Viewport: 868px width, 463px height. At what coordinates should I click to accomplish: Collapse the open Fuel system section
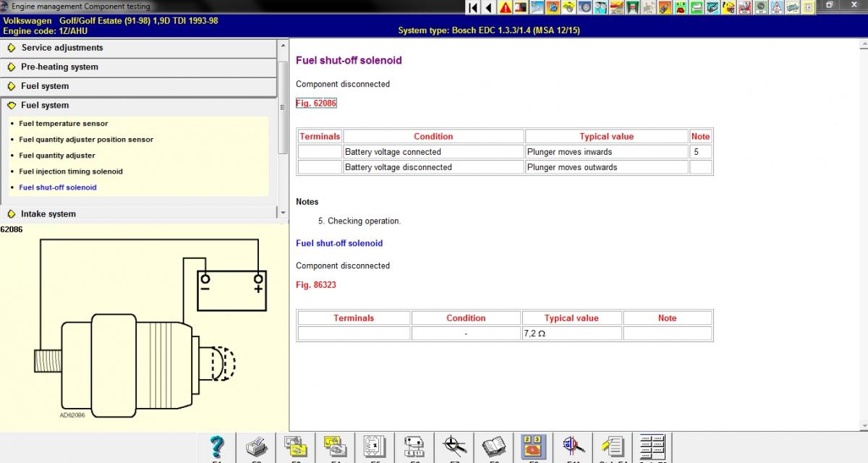45,105
